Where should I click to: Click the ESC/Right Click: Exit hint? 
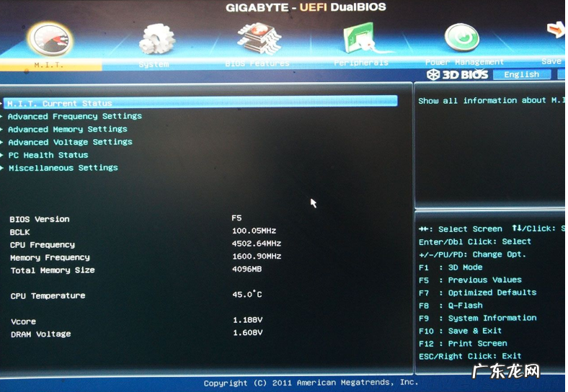pyautogui.click(x=470, y=356)
